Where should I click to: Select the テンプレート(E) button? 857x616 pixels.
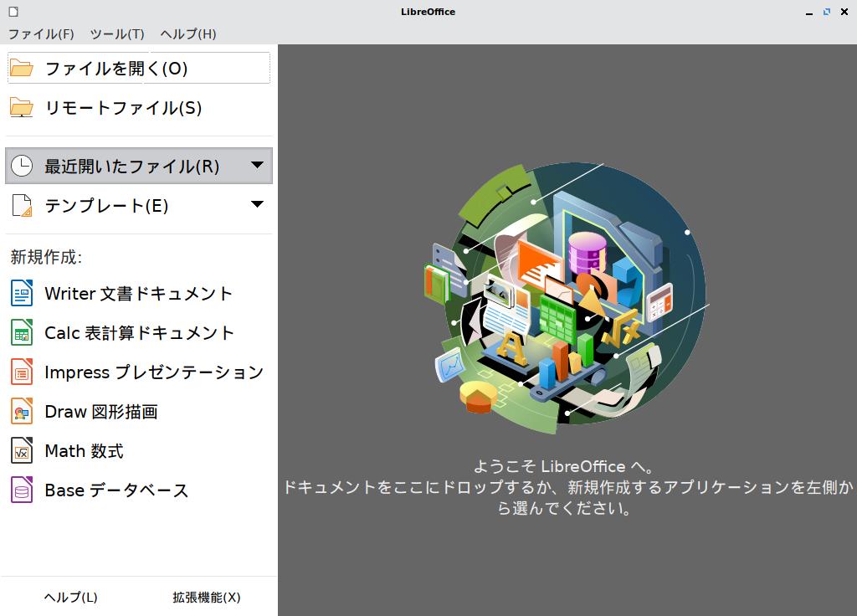[x=139, y=206]
